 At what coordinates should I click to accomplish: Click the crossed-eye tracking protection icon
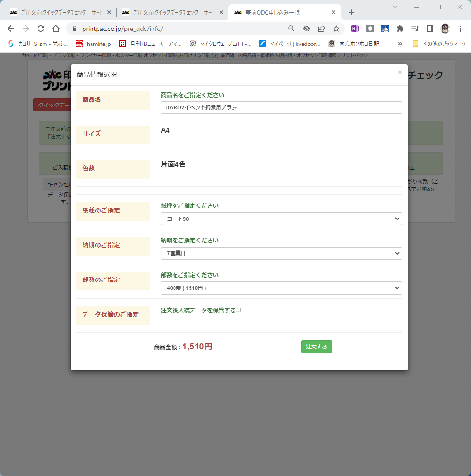pos(306,29)
